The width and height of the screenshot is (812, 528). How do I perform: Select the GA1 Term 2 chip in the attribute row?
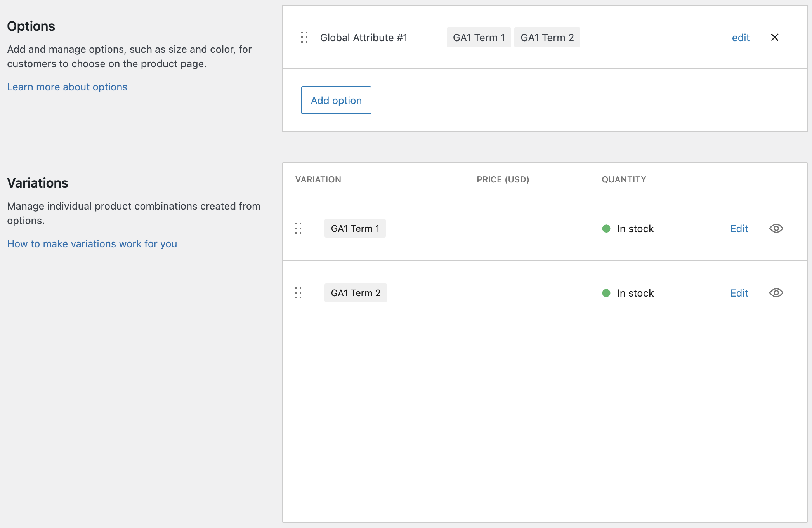click(x=547, y=37)
